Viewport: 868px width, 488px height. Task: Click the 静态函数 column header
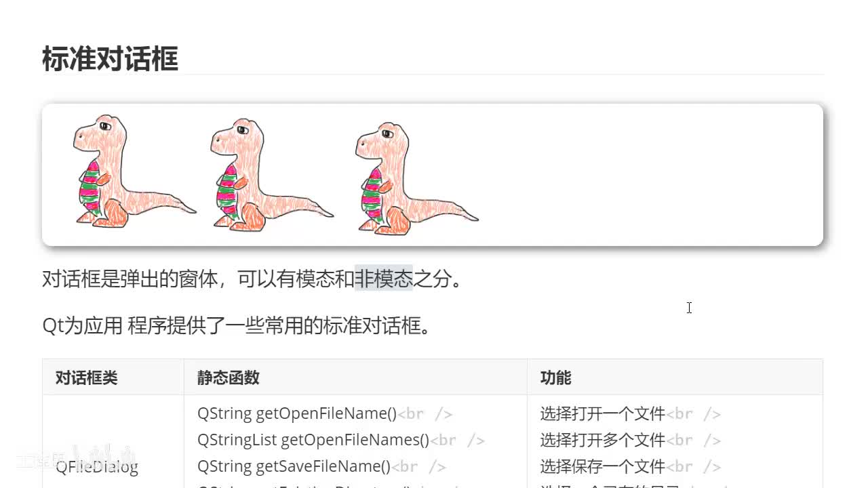pyautogui.click(x=229, y=378)
